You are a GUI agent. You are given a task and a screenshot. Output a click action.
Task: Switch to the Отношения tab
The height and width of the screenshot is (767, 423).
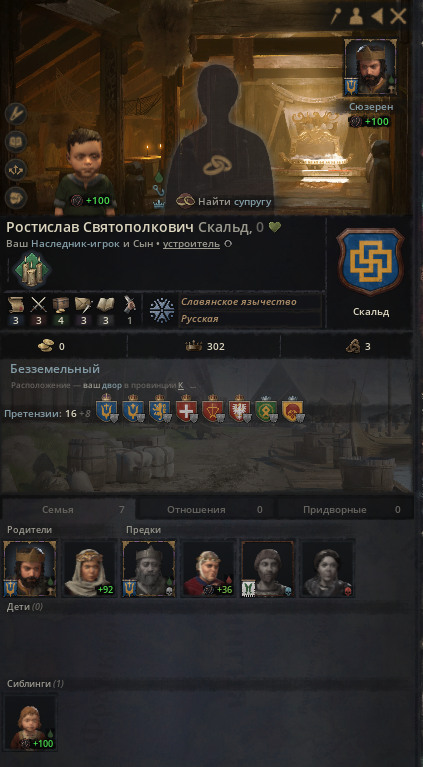(x=206, y=509)
